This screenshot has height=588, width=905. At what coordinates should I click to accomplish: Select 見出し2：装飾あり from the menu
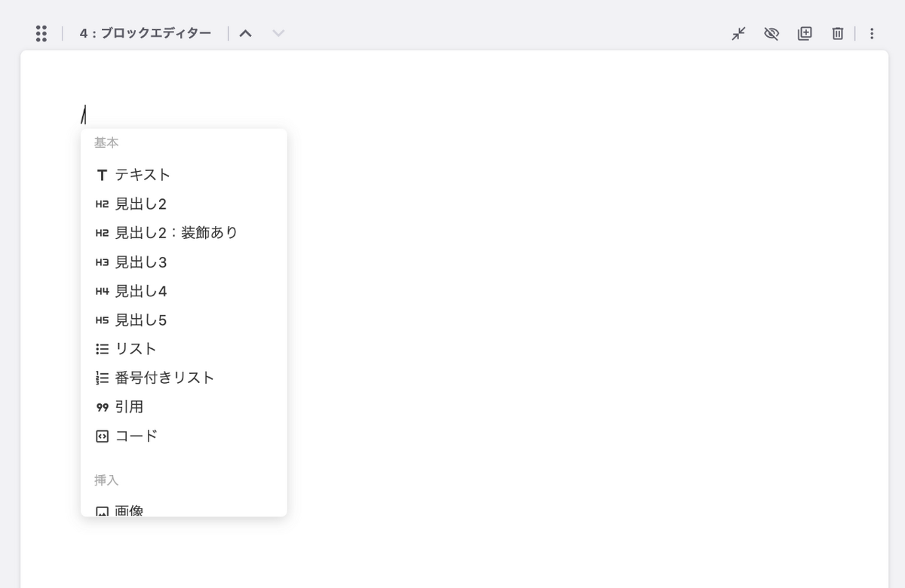click(175, 232)
